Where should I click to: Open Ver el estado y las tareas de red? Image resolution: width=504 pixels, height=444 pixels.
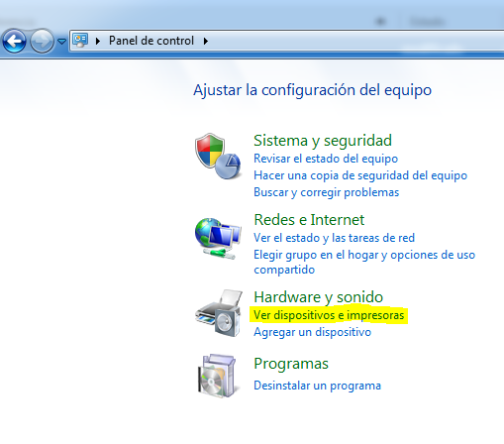(x=334, y=238)
